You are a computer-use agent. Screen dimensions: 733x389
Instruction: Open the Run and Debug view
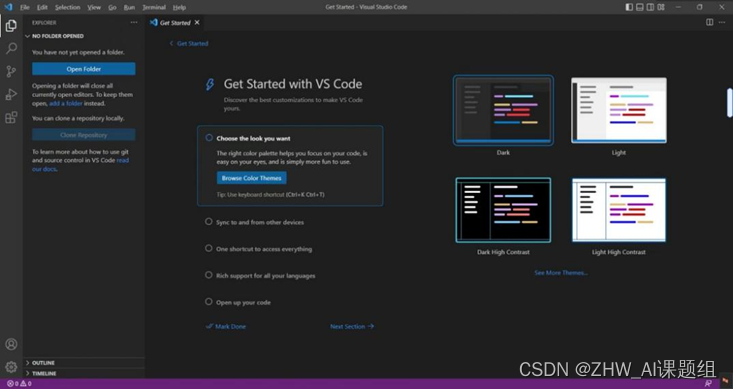[x=11, y=94]
